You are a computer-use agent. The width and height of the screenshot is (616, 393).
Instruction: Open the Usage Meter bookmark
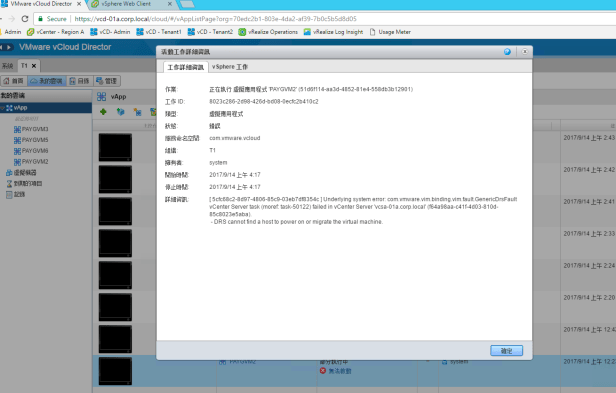click(390, 32)
